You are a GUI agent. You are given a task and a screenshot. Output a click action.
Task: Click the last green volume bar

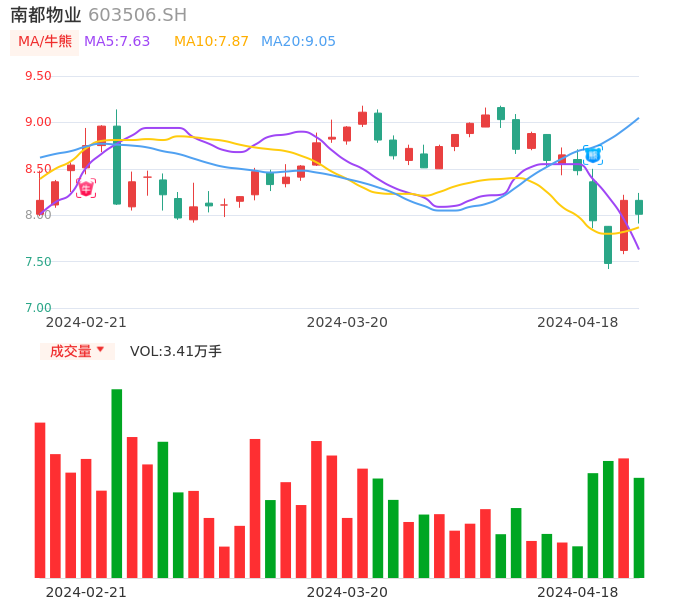click(x=639, y=528)
